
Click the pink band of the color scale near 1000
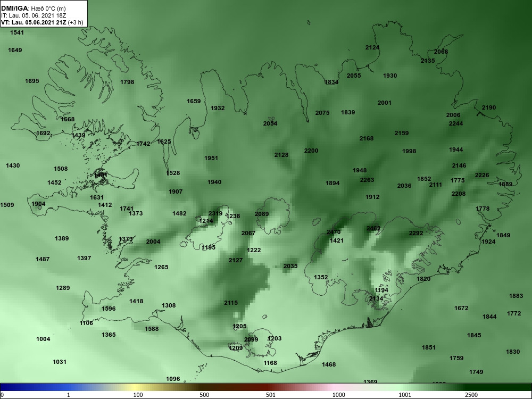(x=334, y=387)
